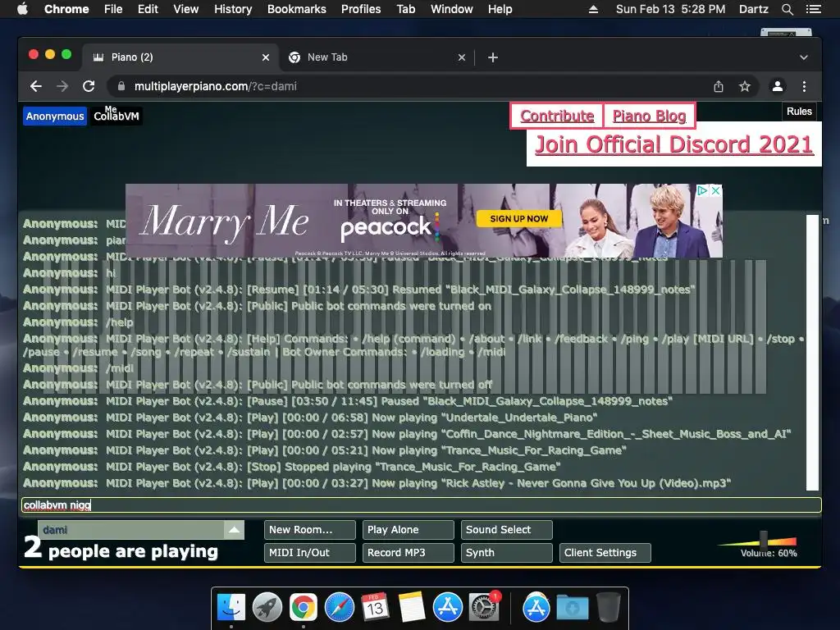Screen dimensions: 840x630
Task: Select the CollabVM user name tag
Action: [116, 116]
